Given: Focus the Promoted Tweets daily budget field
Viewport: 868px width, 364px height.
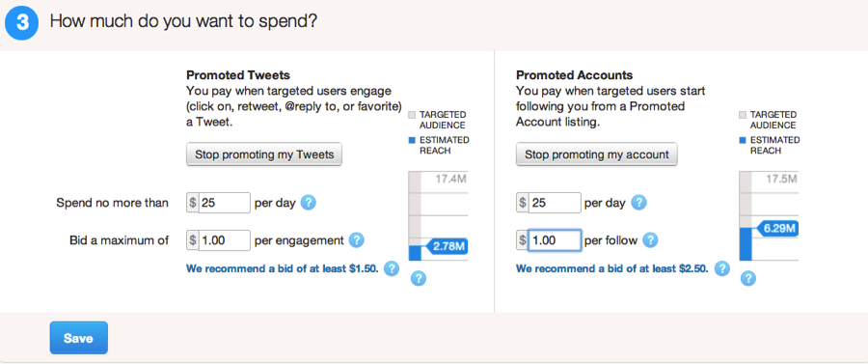Looking at the screenshot, I should coord(224,203).
